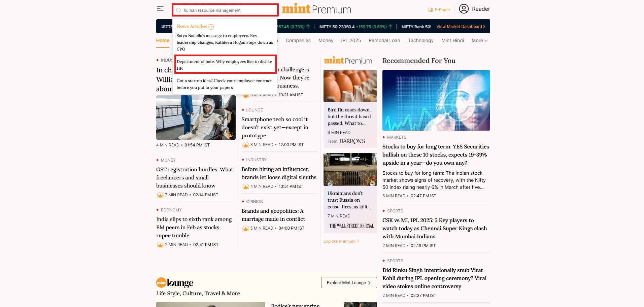Open the astronaut article image

pyautogui.click(x=196, y=117)
